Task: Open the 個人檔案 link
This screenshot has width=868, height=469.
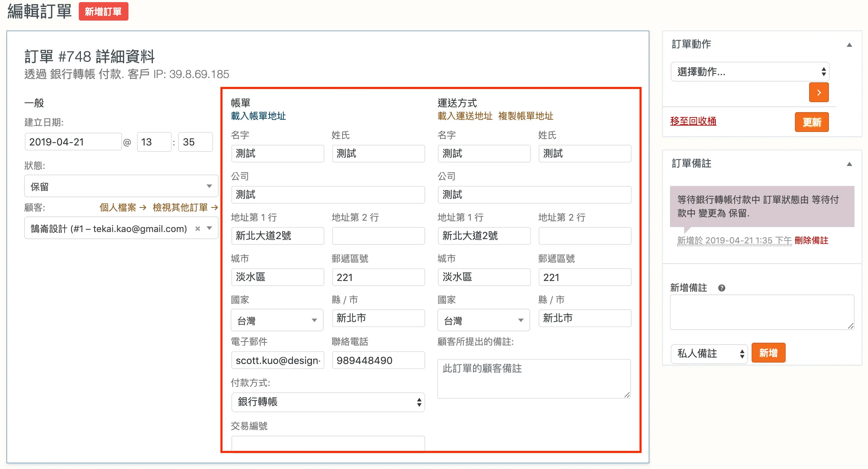Action: pyautogui.click(x=122, y=208)
